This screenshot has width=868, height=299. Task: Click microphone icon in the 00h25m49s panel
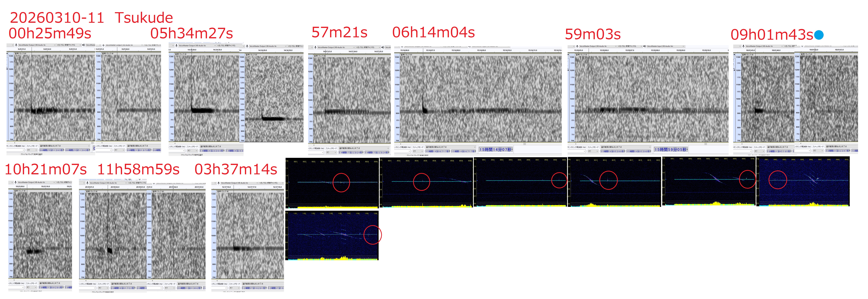16,45
